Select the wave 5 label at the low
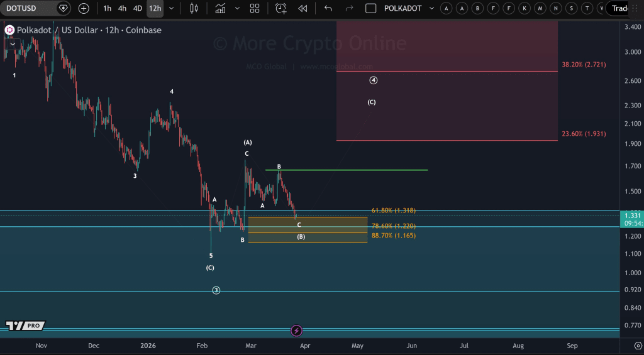This screenshot has width=644, height=355. click(211, 256)
